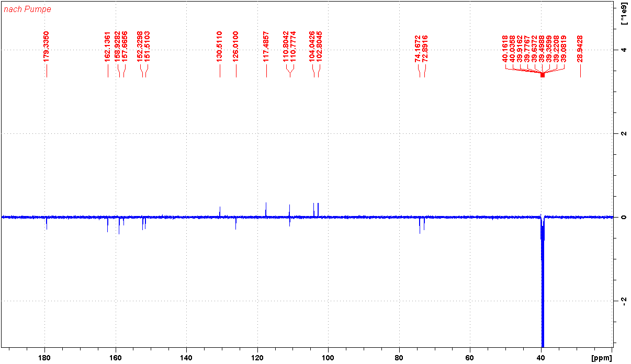Click the negative peak at 74 ppm
The height and width of the screenshot is (364, 631).
[x=420, y=226]
